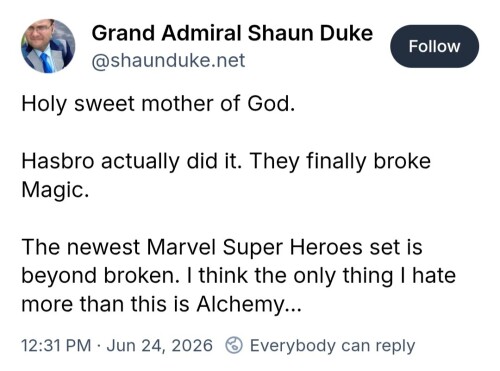Follow Grand Admiral Shaun Duke
This screenshot has width=500, height=371.
coord(434,46)
